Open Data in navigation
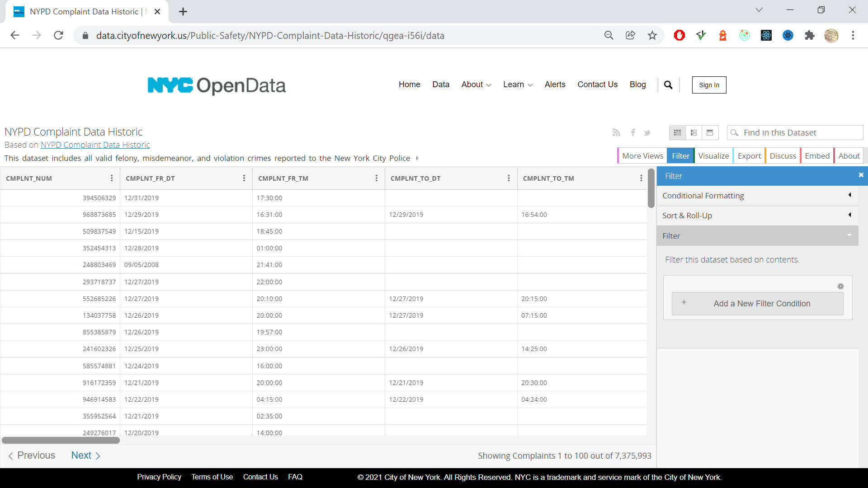 pyautogui.click(x=441, y=84)
